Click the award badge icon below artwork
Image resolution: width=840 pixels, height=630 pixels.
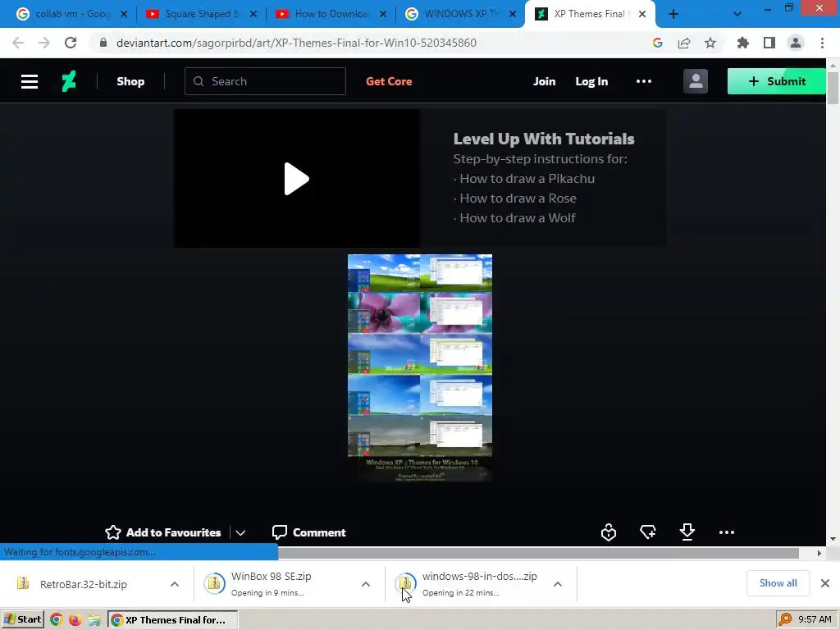tap(609, 532)
